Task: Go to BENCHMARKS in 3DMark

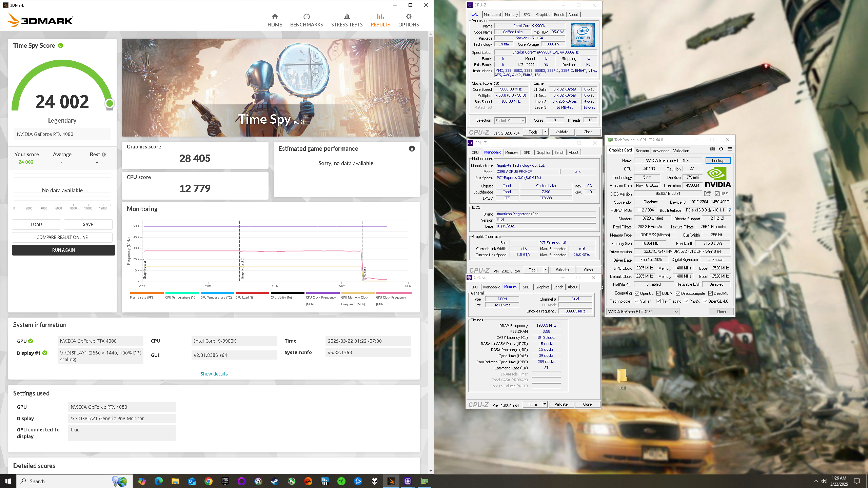Action: tap(306, 20)
